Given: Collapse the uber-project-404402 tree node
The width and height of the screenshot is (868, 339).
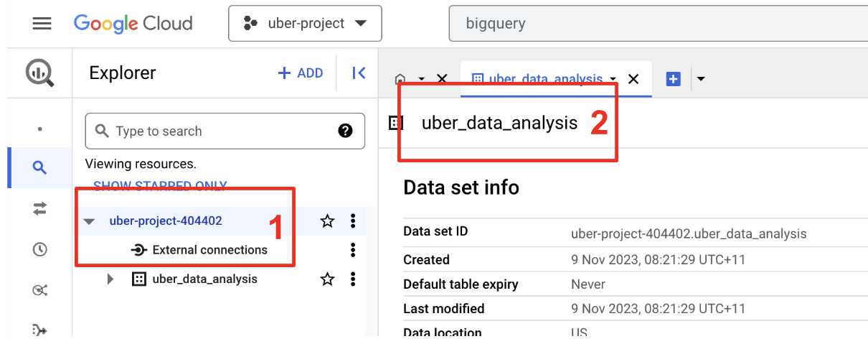Looking at the screenshot, I should pos(89,221).
